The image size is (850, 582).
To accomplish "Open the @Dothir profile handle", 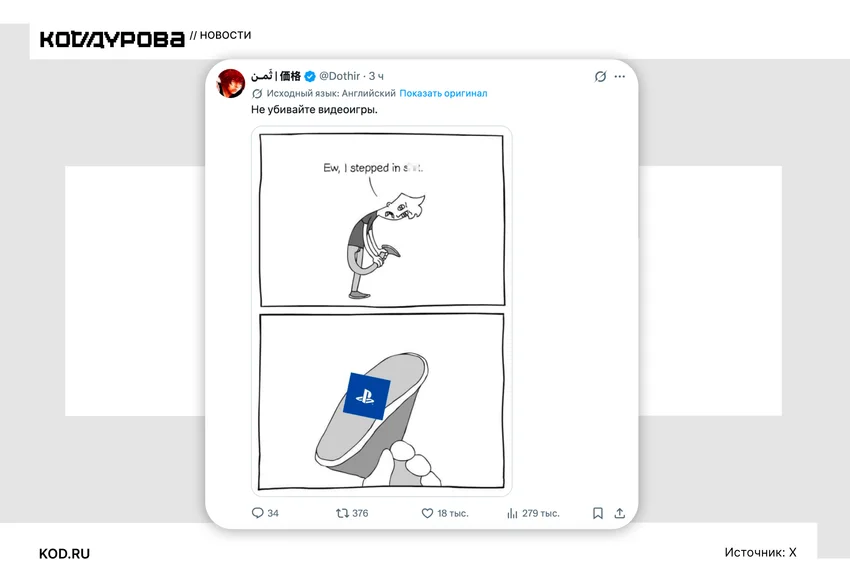I will click(339, 76).
